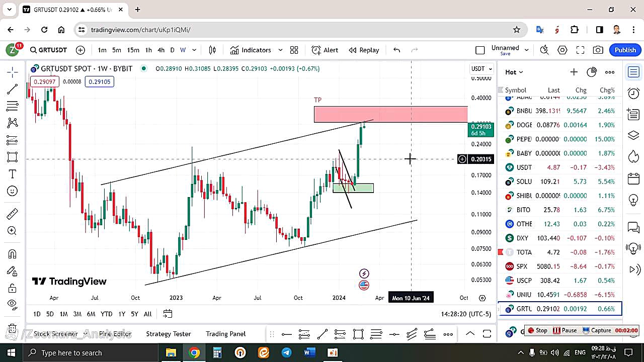Screen dimensions: 644x362
Task: Select the DXY row in watchlist
Action: coord(560,238)
